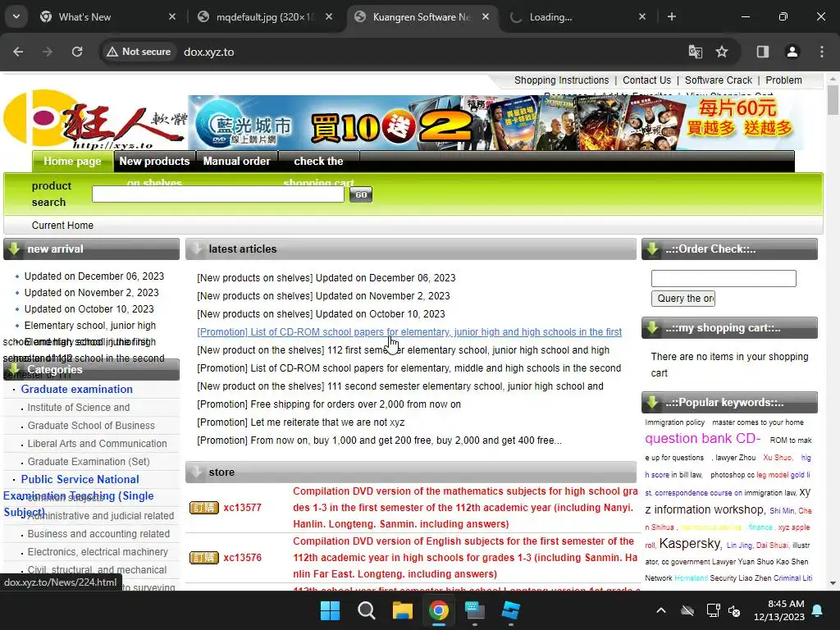Image resolution: width=840 pixels, height=630 pixels.
Task: Click the Popular keywords arrow icon
Action: tap(652, 402)
